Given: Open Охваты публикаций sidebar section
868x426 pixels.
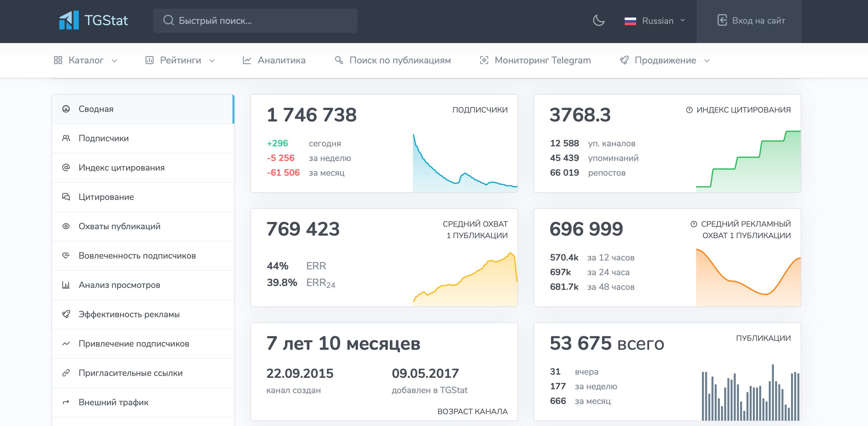Looking at the screenshot, I should pyautogui.click(x=143, y=226).
